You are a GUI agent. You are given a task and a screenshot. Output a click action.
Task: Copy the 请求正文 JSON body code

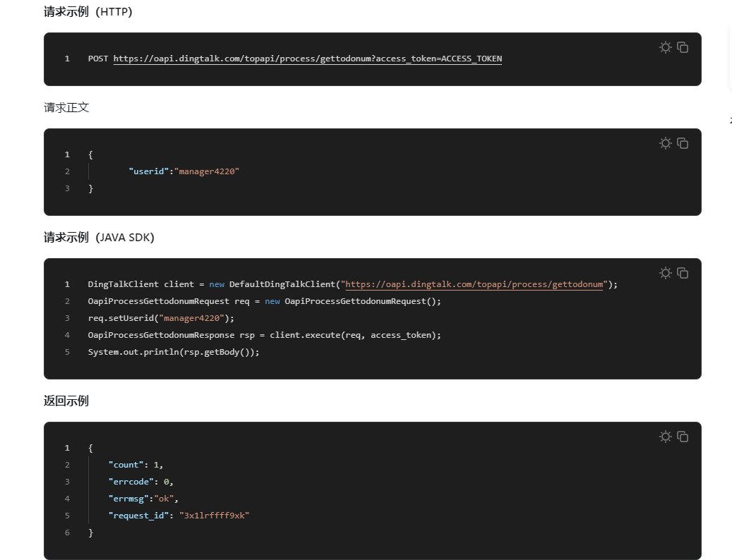683,143
